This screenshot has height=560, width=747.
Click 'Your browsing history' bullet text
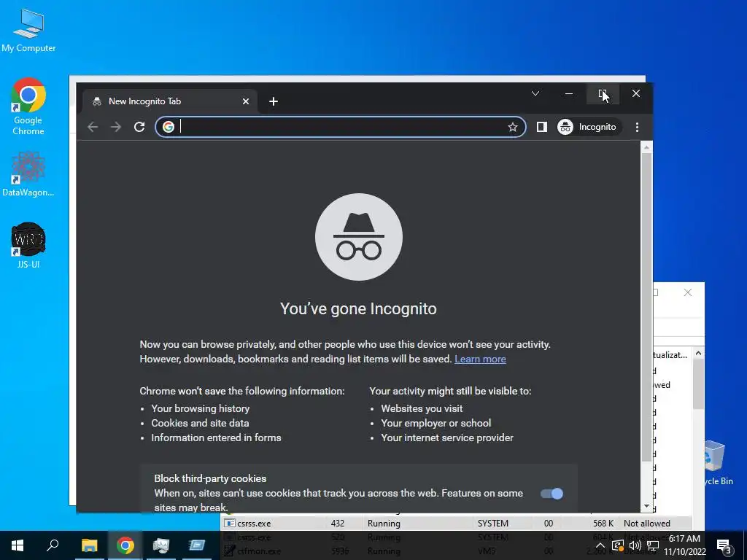pyautogui.click(x=201, y=408)
